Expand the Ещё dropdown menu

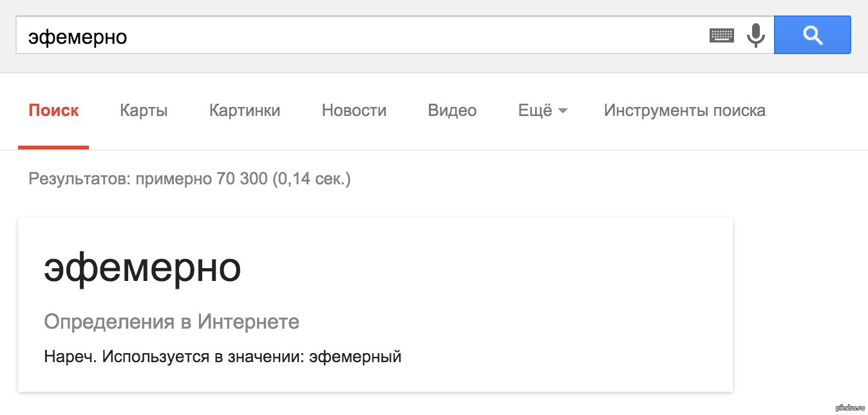(x=543, y=111)
